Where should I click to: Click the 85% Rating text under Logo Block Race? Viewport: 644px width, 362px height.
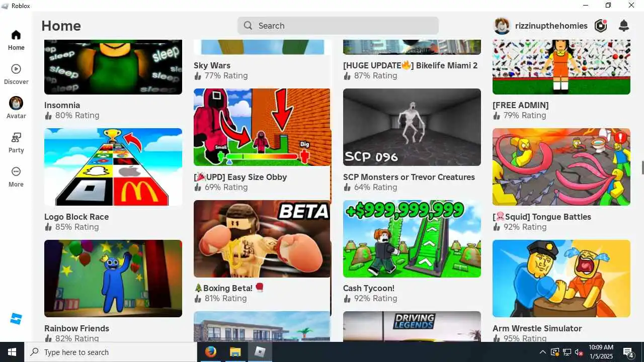tap(77, 227)
